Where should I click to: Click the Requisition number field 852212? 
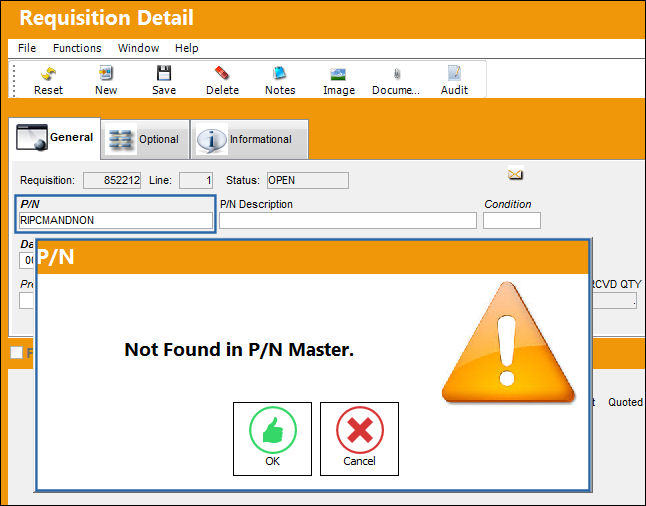[112, 180]
